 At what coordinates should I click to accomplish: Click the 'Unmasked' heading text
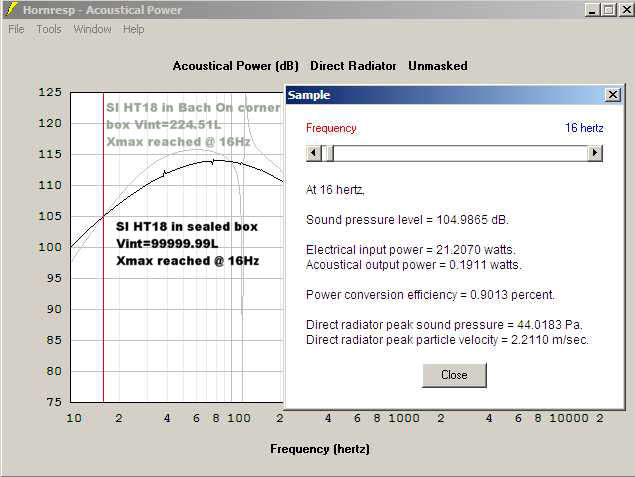438,66
